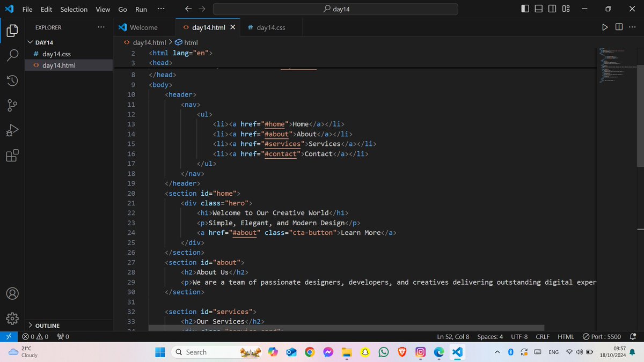Open Instagram from taskbar
Image resolution: width=644 pixels, height=362 pixels.
(x=421, y=352)
